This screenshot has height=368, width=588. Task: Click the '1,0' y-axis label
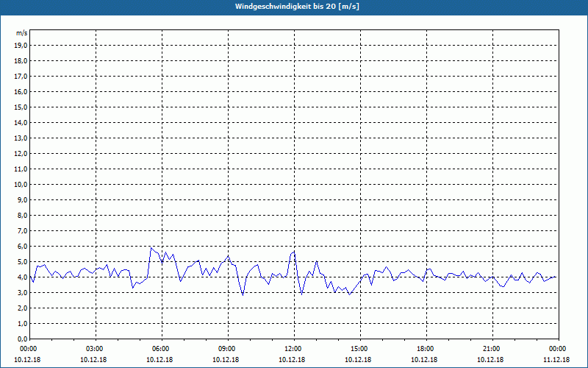point(22,324)
